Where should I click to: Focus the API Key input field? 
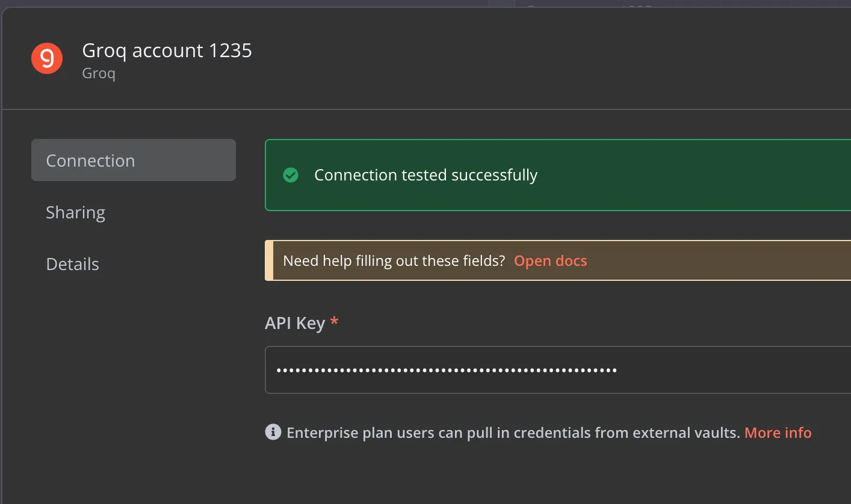pos(558,370)
